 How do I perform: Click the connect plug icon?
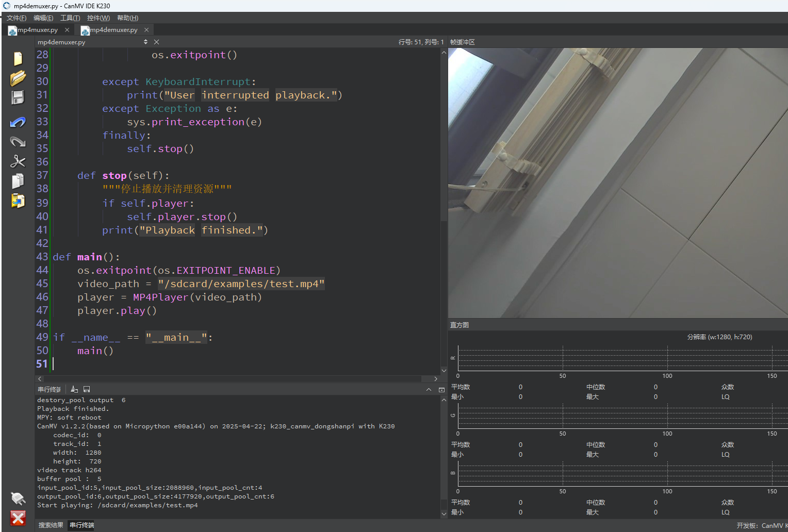coord(18,498)
